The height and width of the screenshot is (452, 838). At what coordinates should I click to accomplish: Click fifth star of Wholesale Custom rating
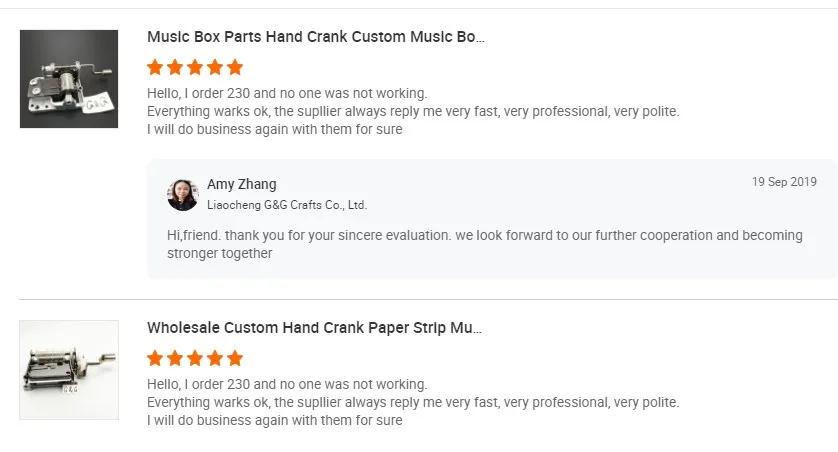click(x=235, y=358)
